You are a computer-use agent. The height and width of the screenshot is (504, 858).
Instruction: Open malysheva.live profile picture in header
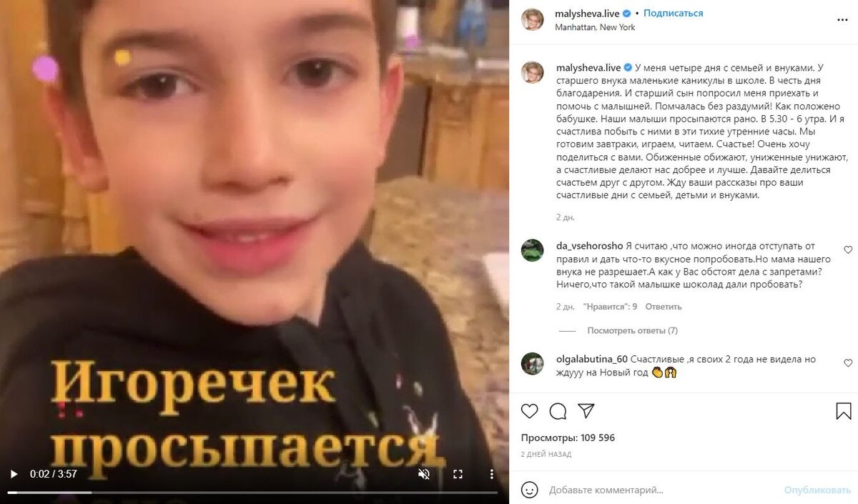pos(532,19)
